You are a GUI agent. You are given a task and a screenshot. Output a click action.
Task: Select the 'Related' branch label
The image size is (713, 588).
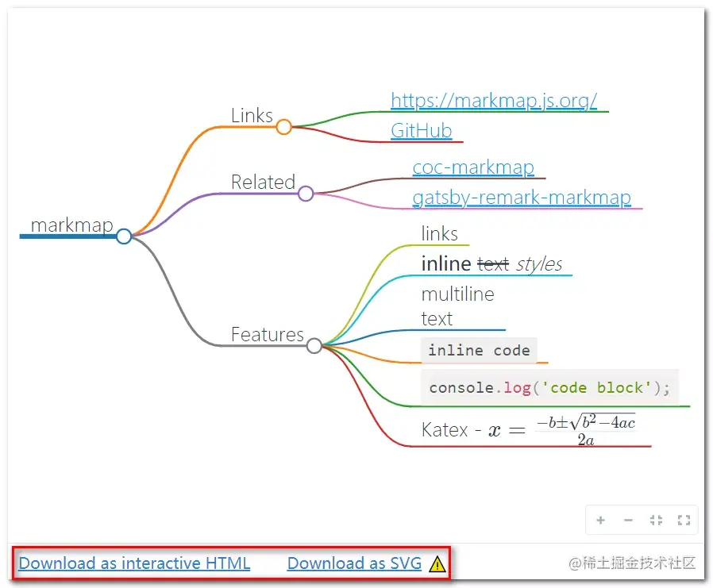[264, 182]
